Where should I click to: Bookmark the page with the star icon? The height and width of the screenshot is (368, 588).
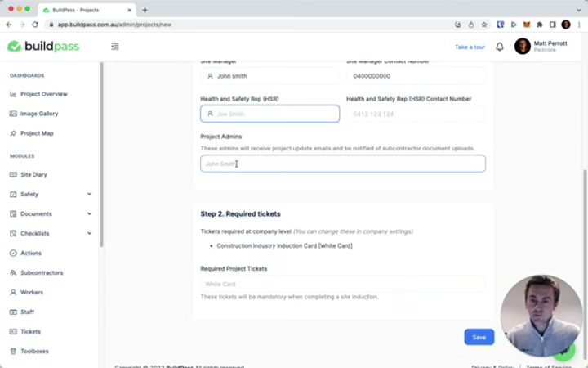click(x=484, y=25)
